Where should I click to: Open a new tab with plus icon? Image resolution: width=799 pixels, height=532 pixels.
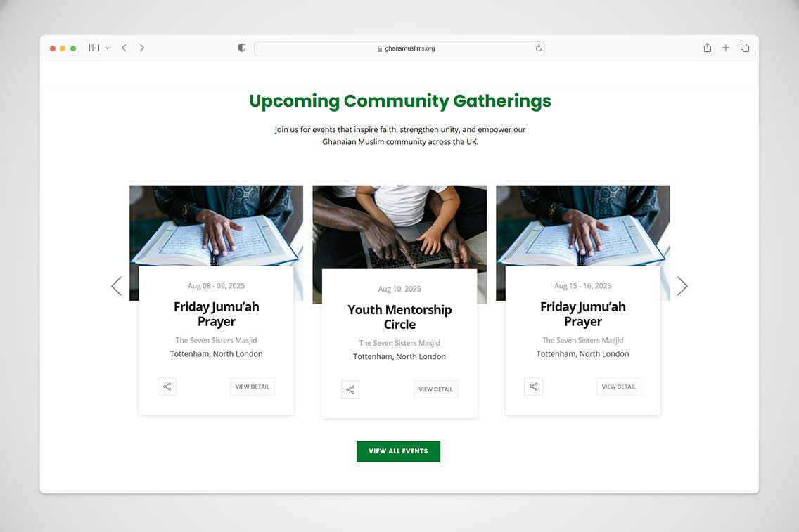(726, 48)
